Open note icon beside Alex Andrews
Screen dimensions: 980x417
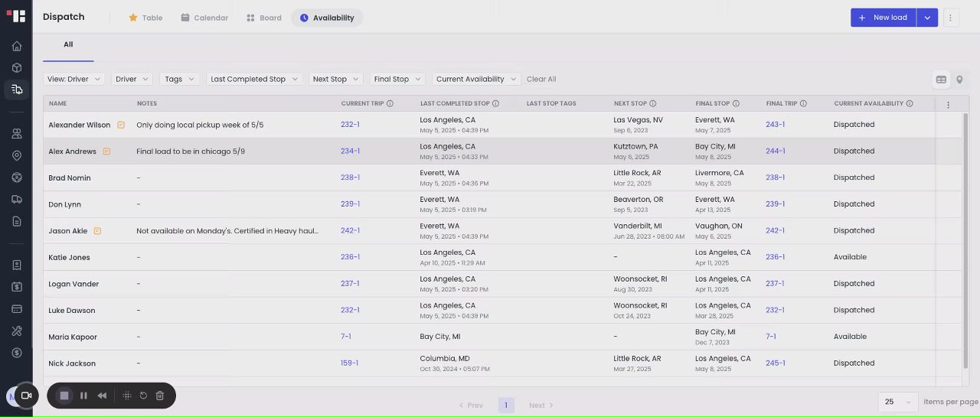coord(106,151)
